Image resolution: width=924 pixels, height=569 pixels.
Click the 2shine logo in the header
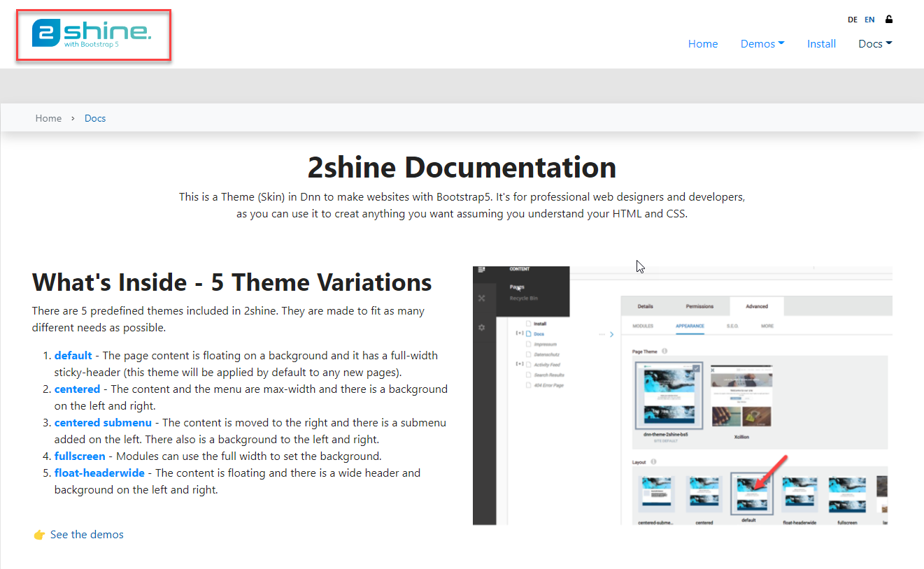click(92, 34)
